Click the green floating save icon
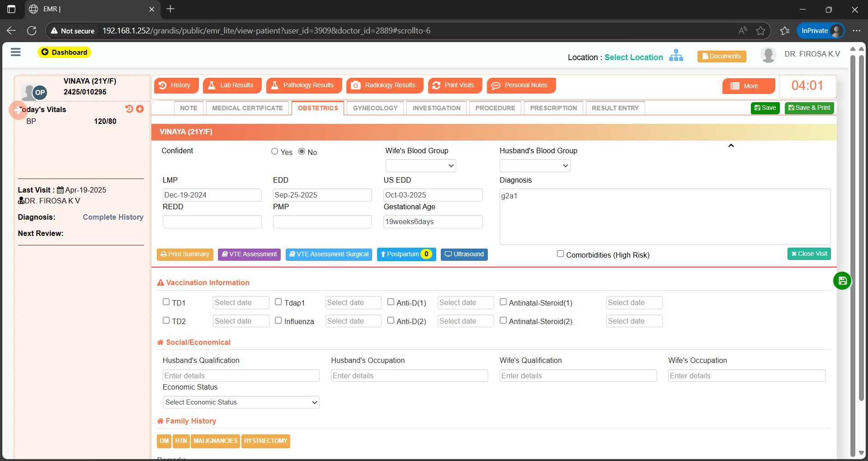Screen dimensions: 868x461 (x=842, y=281)
